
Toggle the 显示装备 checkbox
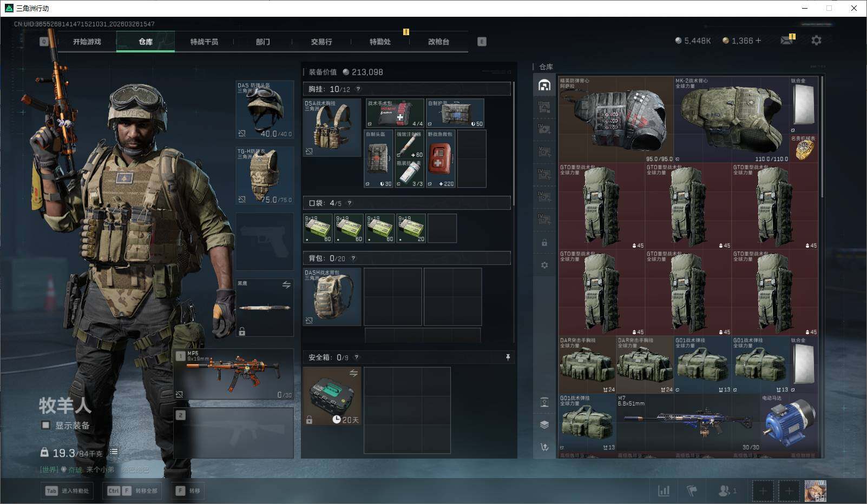pos(46,425)
